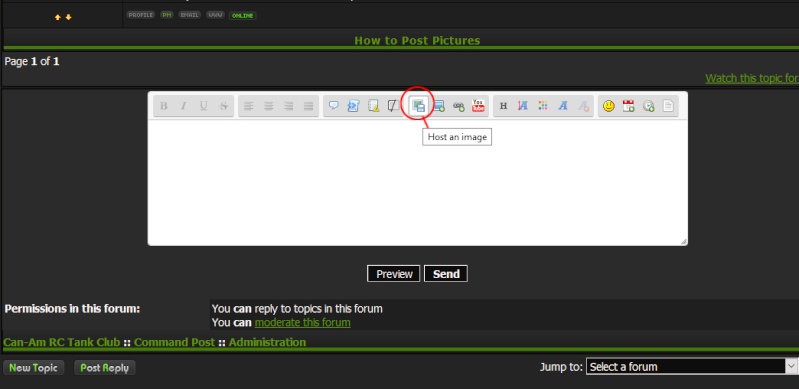Apply heading with the H icon

point(503,106)
